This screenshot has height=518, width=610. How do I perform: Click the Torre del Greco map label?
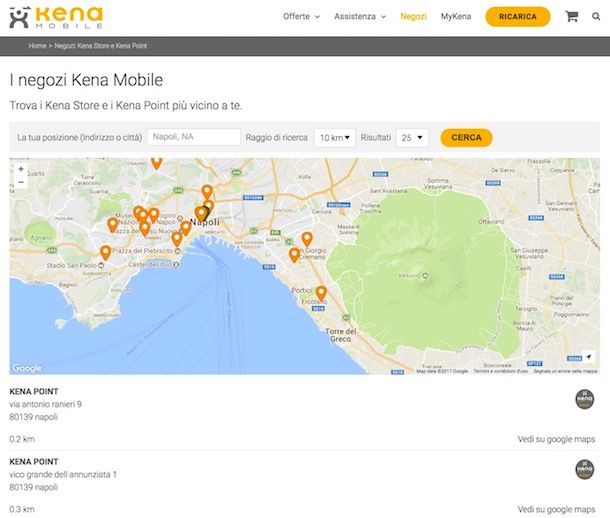pos(340,335)
